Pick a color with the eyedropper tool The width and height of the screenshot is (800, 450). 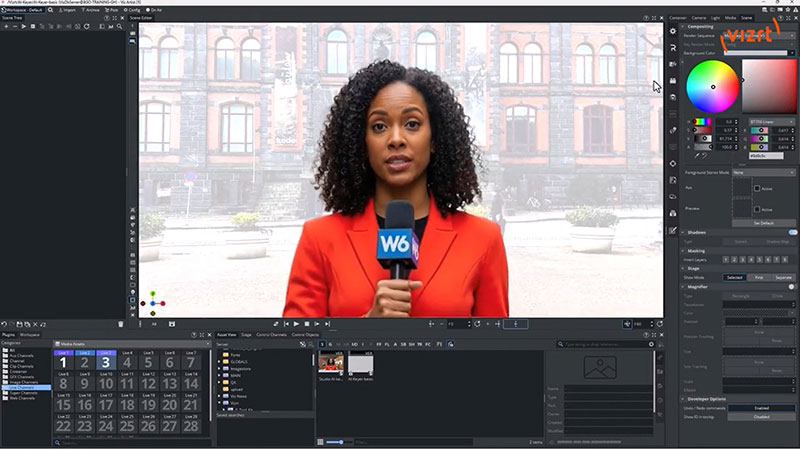coord(697,156)
